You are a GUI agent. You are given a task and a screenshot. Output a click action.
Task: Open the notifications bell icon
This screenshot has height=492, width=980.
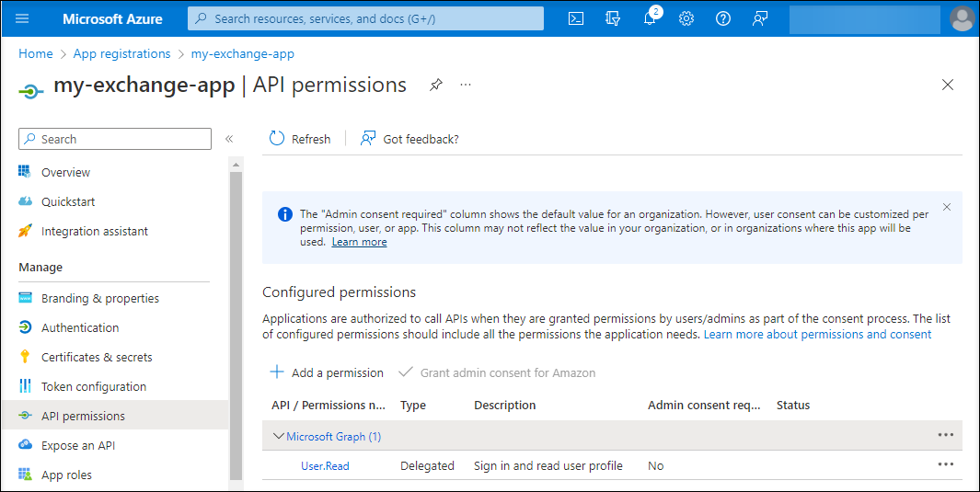tap(650, 18)
